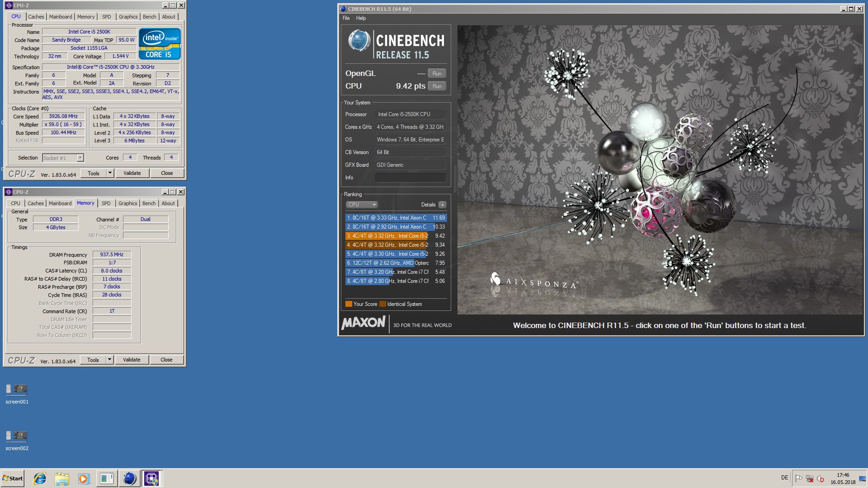The height and width of the screenshot is (488, 868).
Task: Open the Cinebench Help menu
Action: [x=361, y=18]
